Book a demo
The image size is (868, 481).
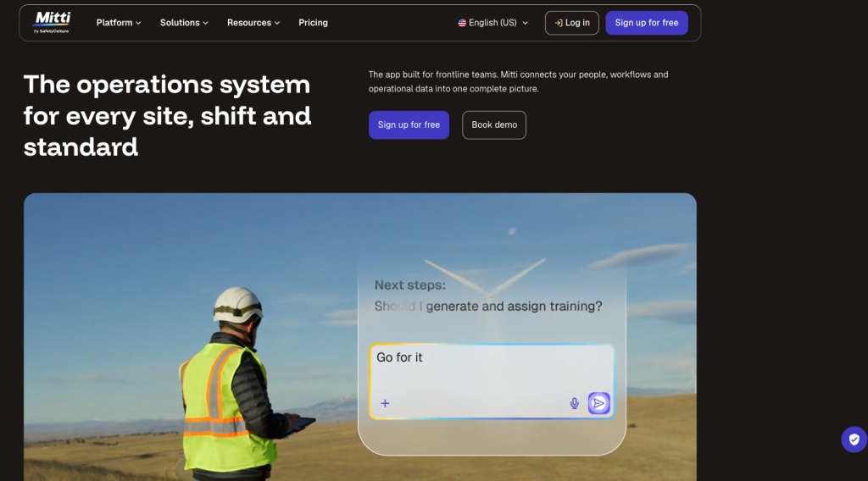click(494, 125)
